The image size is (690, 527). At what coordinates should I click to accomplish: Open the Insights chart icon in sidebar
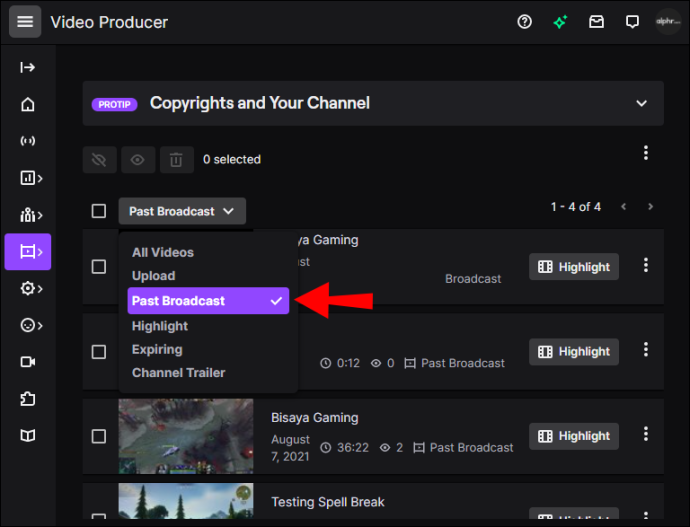click(x=31, y=178)
